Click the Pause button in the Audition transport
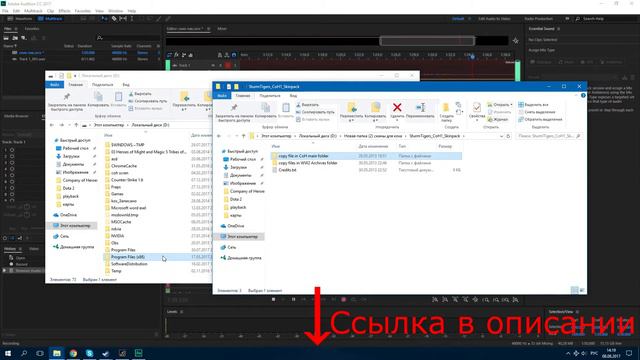640x360 pixels. [x=293, y=300]
